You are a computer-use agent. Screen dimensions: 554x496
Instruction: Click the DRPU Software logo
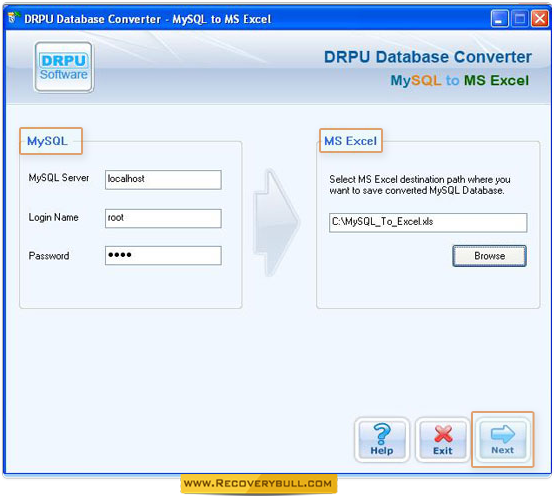[x=64, y=67]
